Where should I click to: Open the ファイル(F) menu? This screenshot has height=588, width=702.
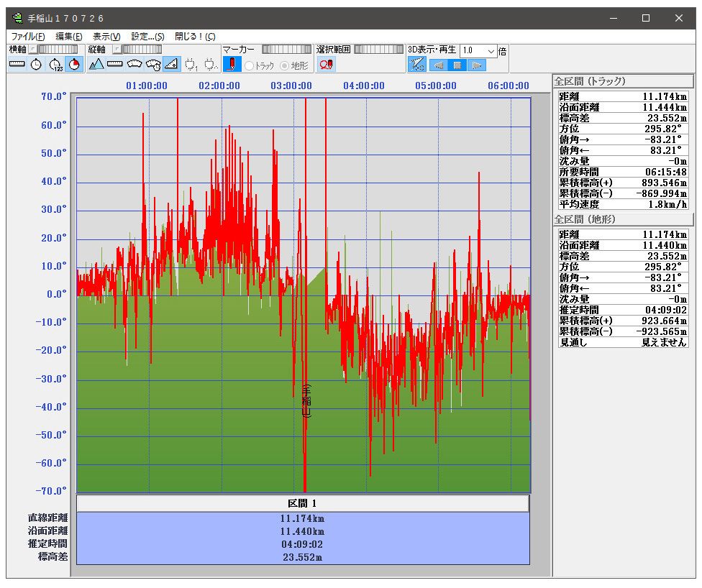[28, 36]
